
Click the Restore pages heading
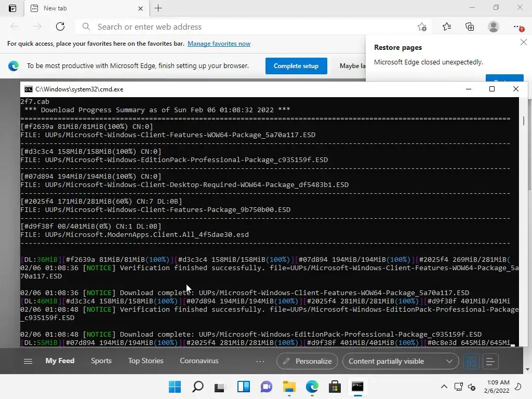coord(398,47)
